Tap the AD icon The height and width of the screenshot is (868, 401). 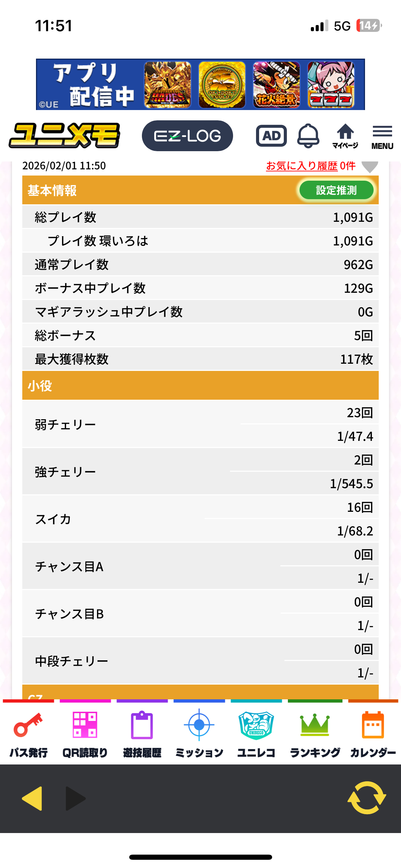tap(271, 136)
